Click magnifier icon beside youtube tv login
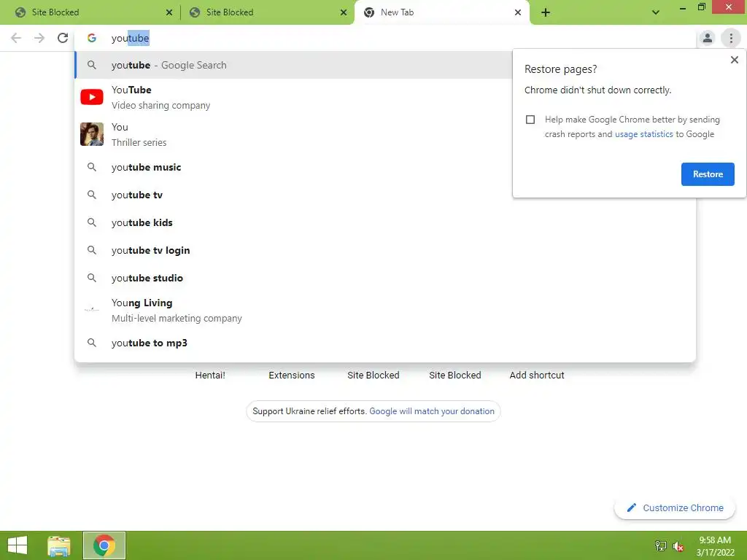 tap(92, 250)
